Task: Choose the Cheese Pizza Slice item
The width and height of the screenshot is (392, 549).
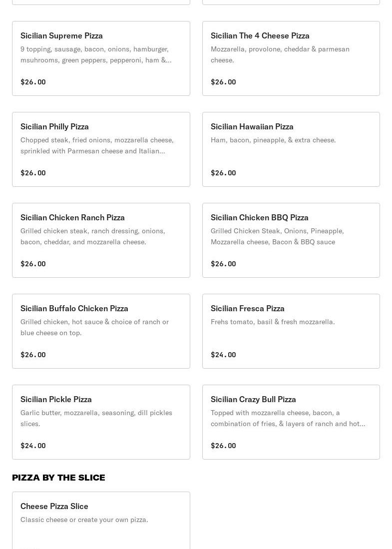Action: point(101,521)
